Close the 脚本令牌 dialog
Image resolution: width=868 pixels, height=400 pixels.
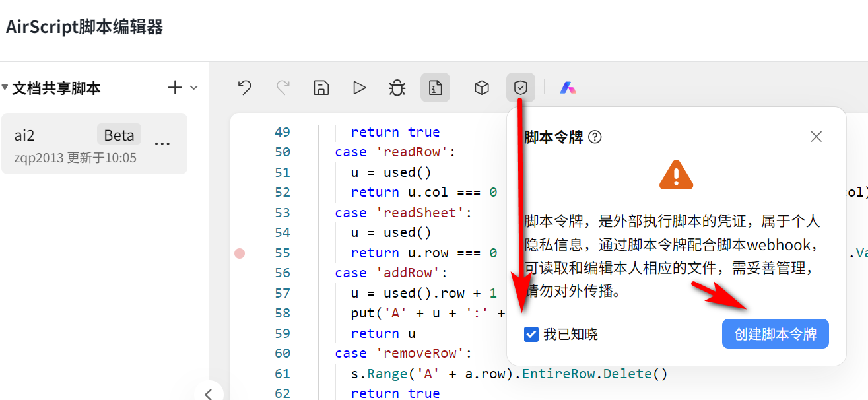click(x=817, y=137)
